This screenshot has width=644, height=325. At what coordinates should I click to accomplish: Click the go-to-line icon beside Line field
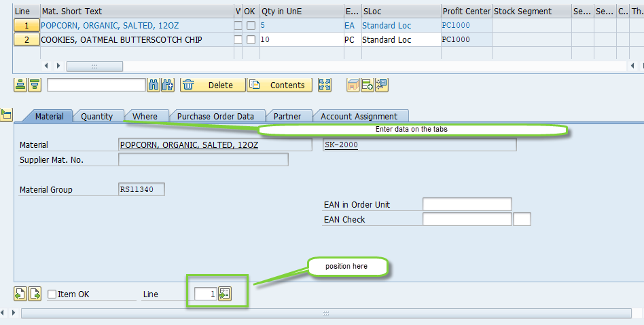point(225,294)
